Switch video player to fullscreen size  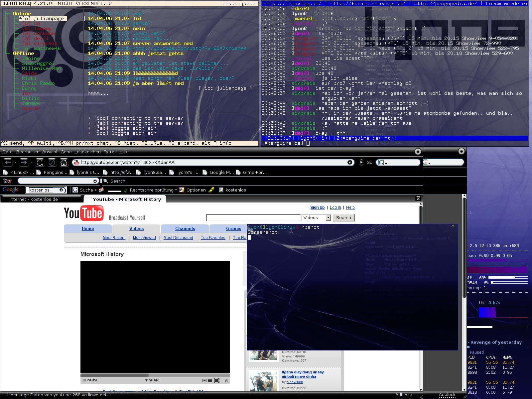(x=216, y=380)
